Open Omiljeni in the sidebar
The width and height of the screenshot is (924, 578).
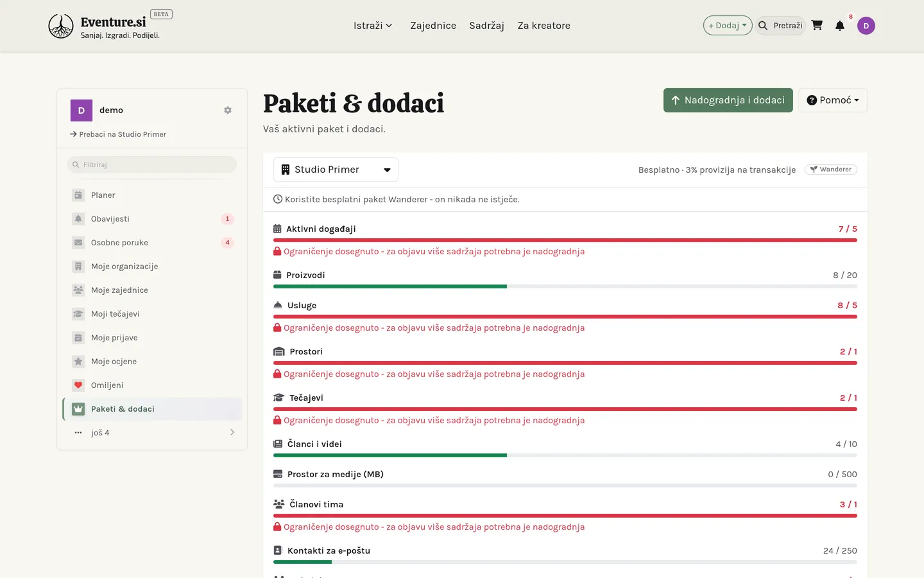153,385
